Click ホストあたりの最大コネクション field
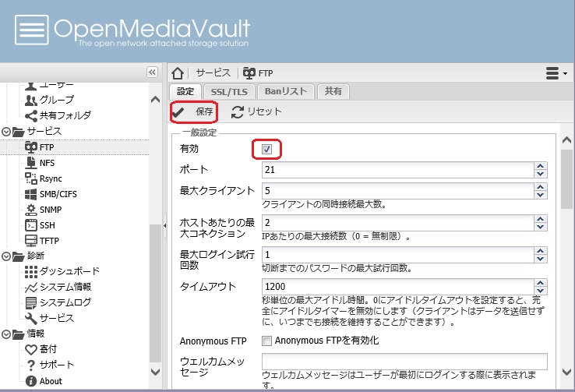 [x=398, y=223]
